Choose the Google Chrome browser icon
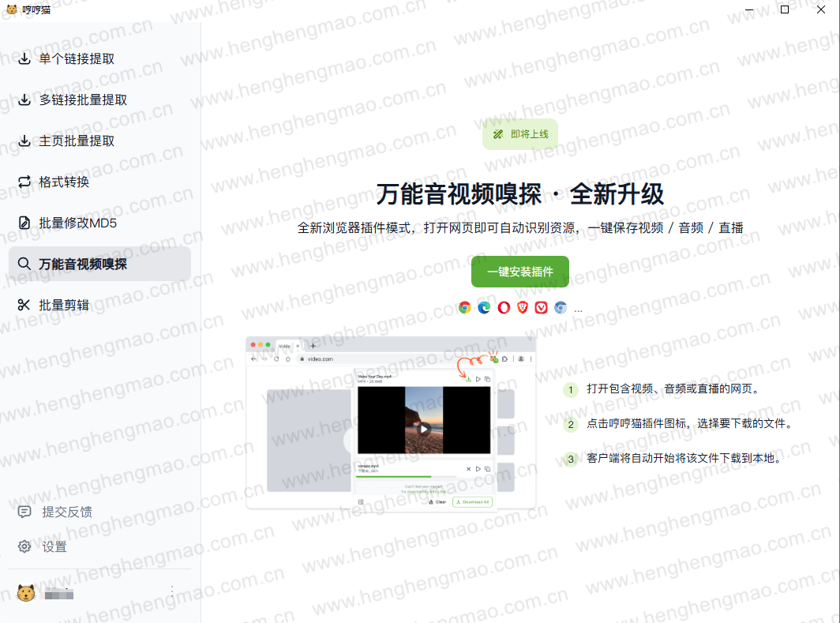 465,308
